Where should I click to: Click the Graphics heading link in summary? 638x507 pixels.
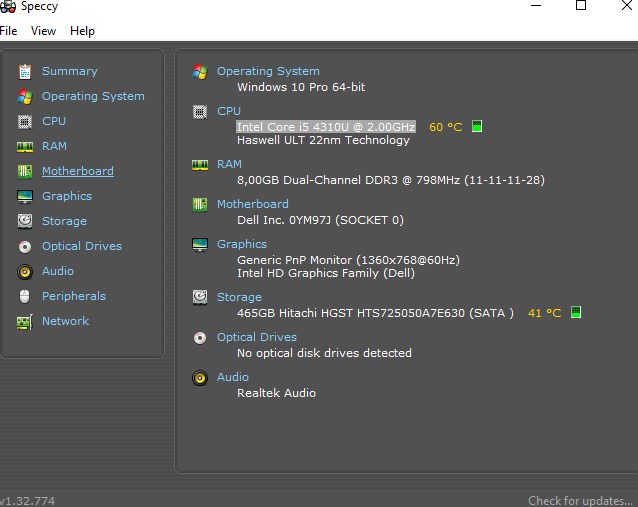click(242, 244)
